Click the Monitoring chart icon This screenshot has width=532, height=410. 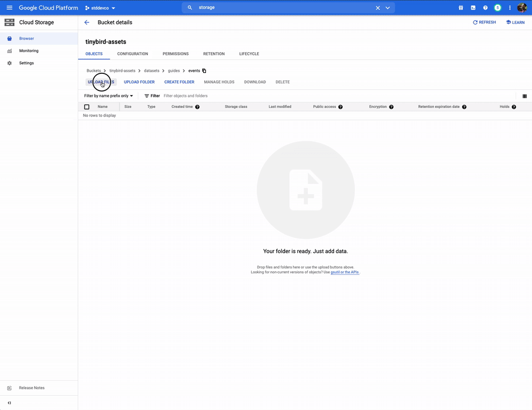coord(10,51)
